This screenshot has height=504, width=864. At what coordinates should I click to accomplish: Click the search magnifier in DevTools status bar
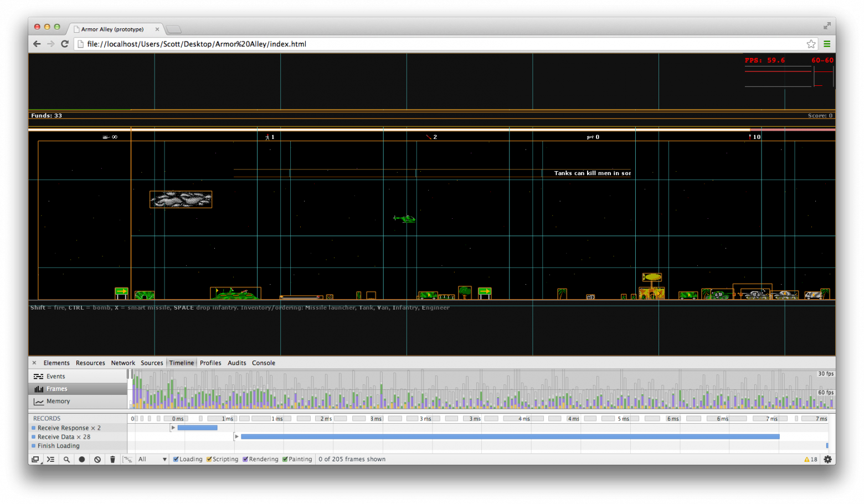(x=66, y=459)
